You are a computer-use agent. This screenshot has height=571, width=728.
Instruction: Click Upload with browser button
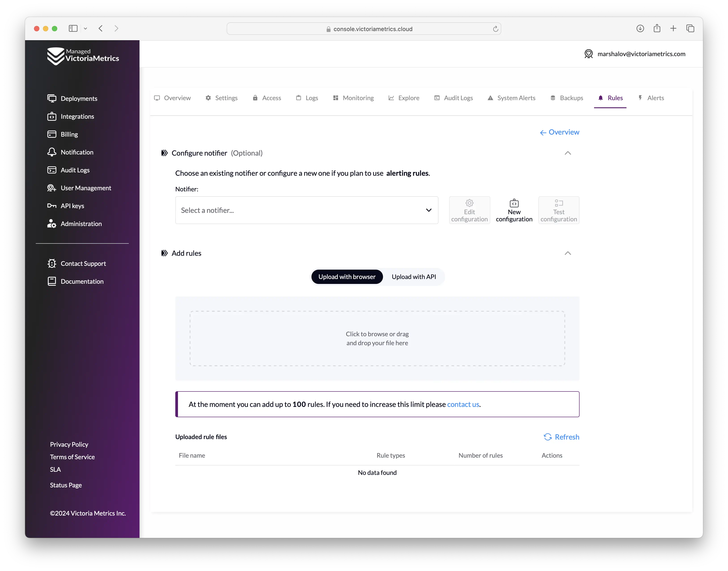click(347, 276)
